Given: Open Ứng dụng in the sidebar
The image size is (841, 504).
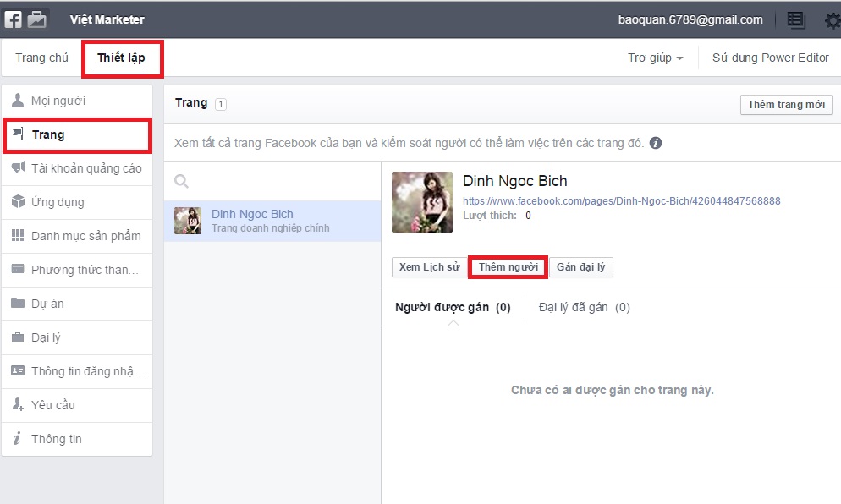Looking at the screenshot, I should pos(77,202).
